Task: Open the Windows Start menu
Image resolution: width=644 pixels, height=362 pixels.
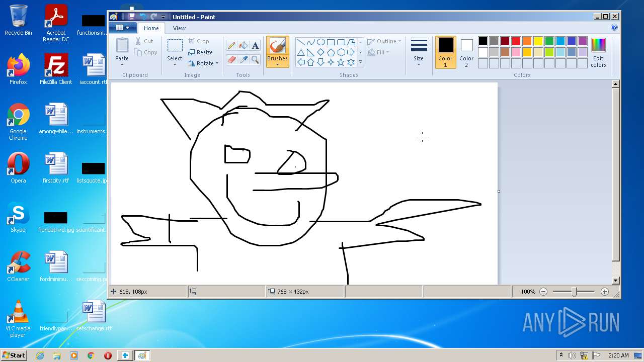Action: click(14, 355)
